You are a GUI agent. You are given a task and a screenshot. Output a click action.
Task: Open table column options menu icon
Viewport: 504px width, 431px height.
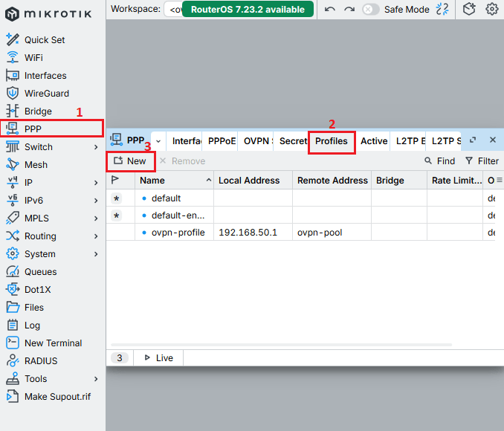point(500,180)
